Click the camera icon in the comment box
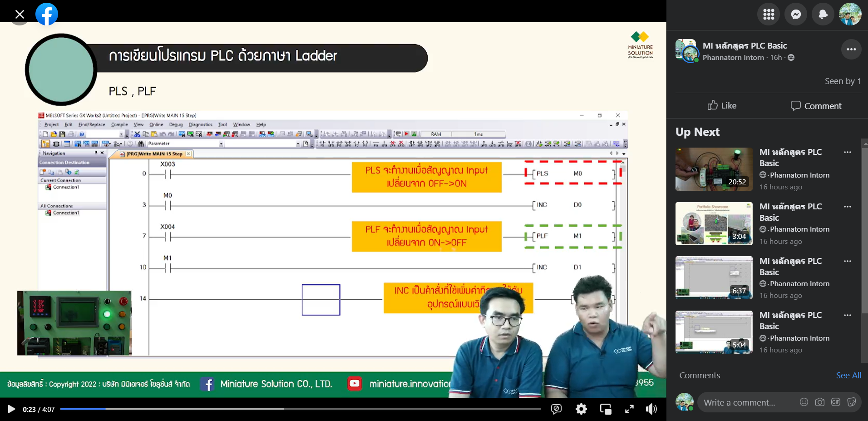 820,402
